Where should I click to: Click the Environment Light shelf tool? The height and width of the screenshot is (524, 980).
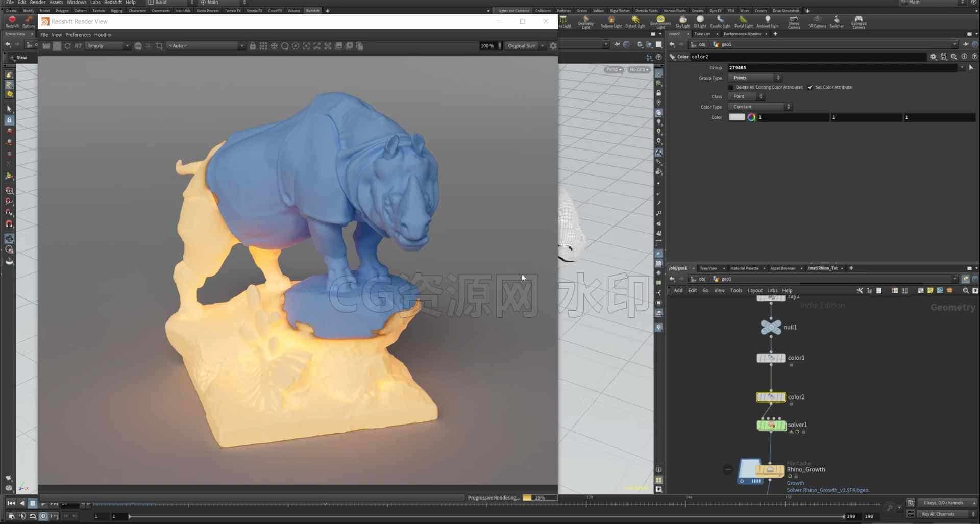pos(660,21)
